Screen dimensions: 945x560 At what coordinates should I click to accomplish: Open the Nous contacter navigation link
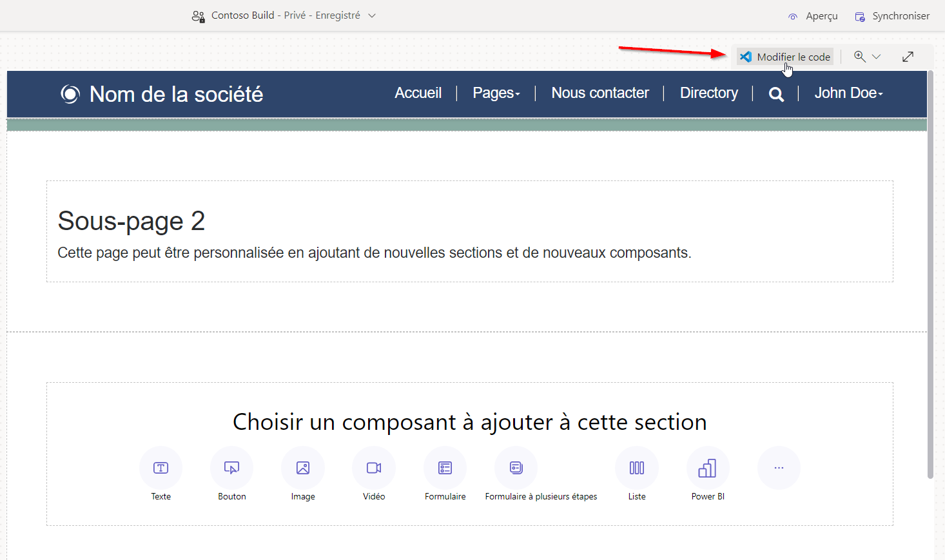(x=600, y=93)
